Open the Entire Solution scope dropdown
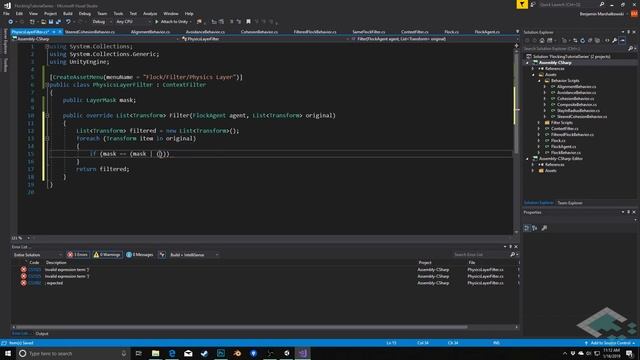640x360 pixels. pos(37,255)
